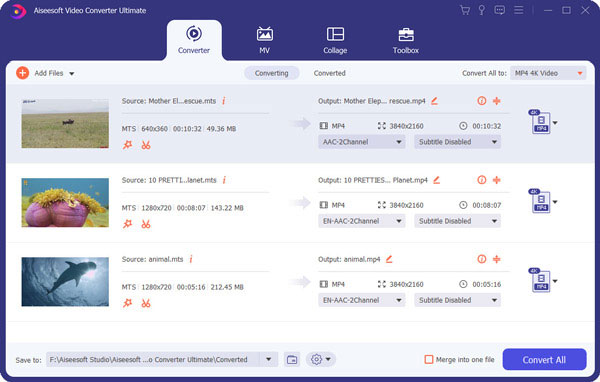Click the 4K MP4 format icon for animal.mp4

[x=540, y=281]
